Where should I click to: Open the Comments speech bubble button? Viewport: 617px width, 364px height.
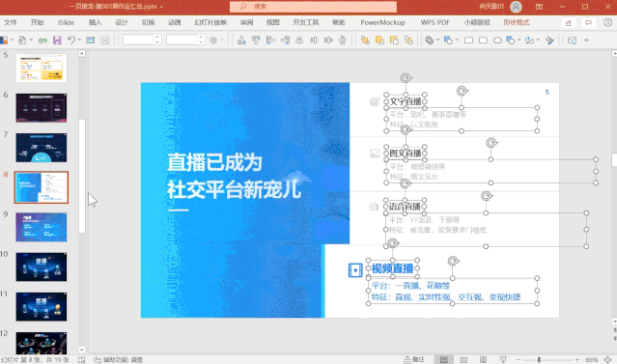coord(589,23)
